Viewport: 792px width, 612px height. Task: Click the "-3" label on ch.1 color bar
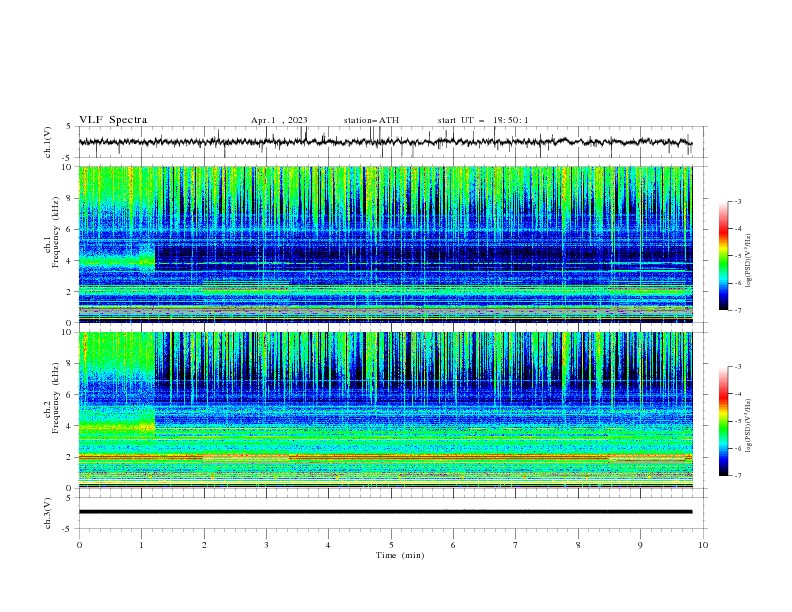tap(737, 201)
